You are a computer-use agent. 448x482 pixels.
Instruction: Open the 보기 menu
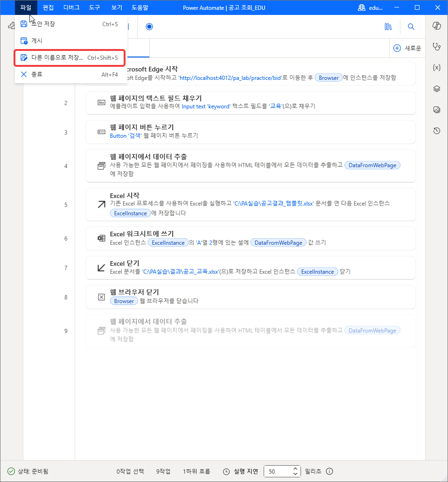[117, 7]
